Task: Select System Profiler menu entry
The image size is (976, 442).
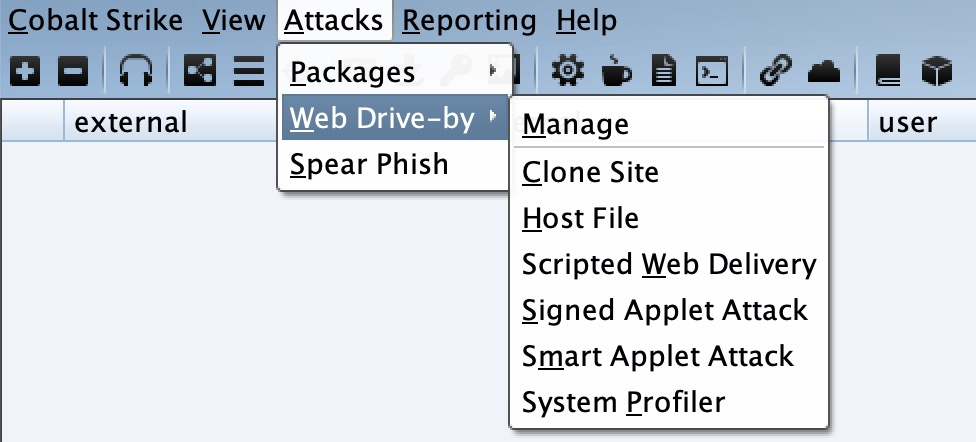Action: coord(623,402)
